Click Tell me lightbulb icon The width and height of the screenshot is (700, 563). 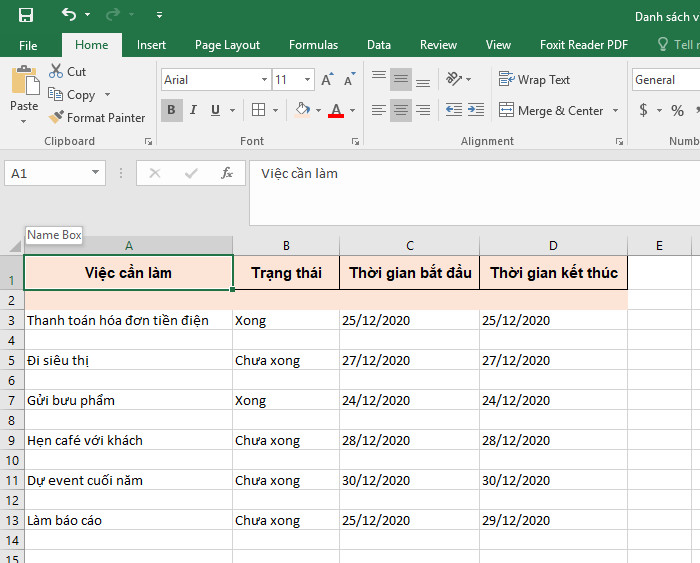pyautogui.click(x=663, y=44)
